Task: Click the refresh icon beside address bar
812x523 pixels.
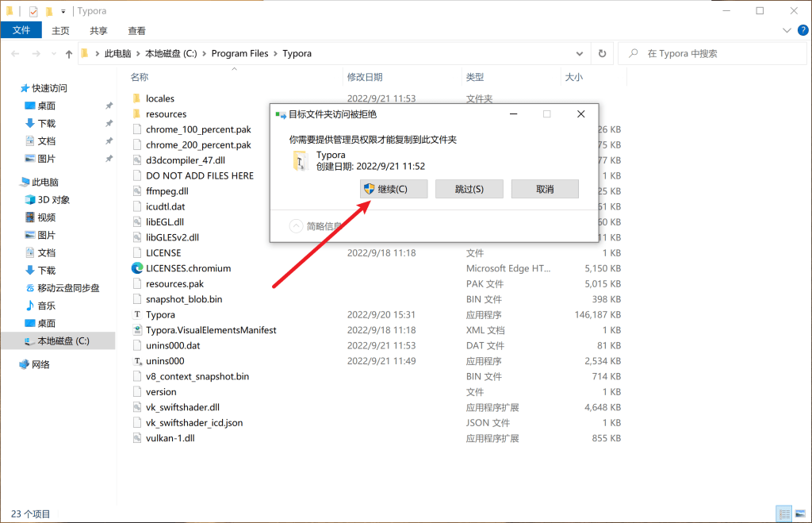Action: click(x=602, y=54)
